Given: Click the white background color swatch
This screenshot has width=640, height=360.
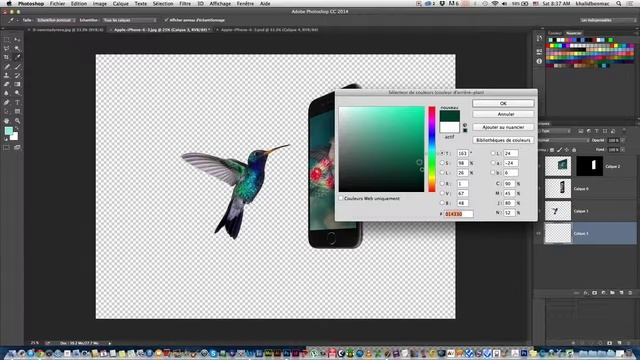Looking at the screenshot, I should point(14,137).
